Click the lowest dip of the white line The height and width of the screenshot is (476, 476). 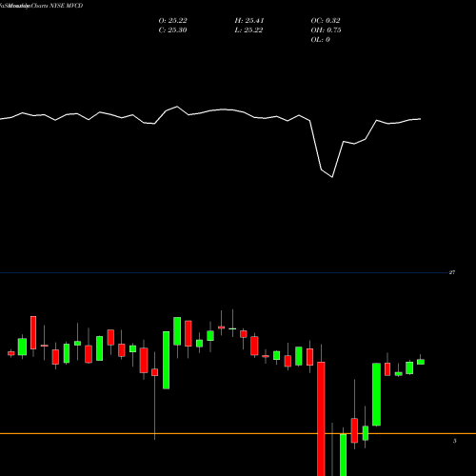coord(332,177)
